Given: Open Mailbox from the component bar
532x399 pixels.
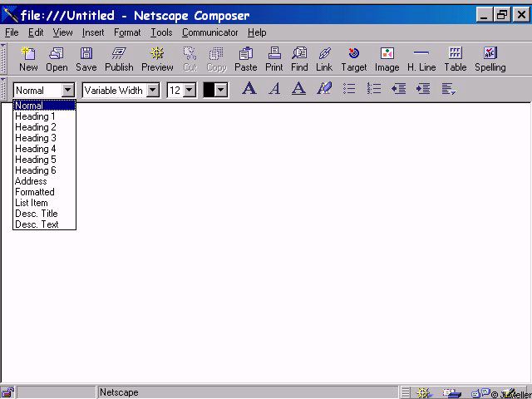Looking at the screenshot, I should point(451,393).
